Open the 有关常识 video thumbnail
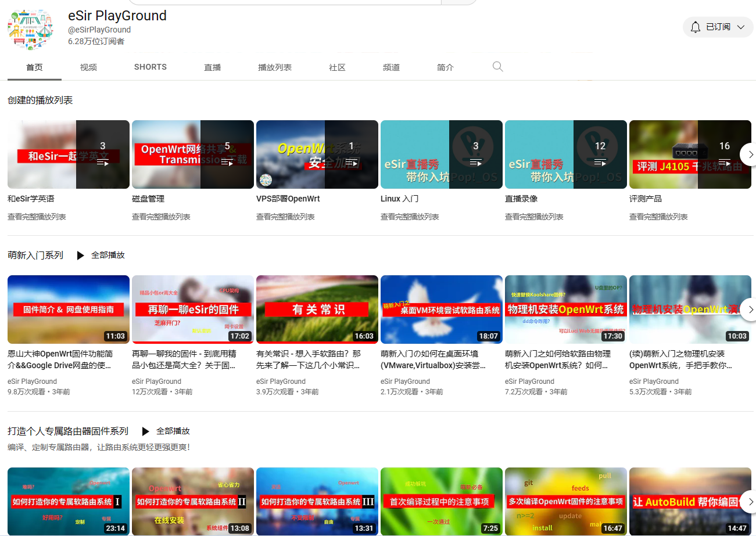The image size is (756, 536). pyautogui.click(x=317, y=310)
